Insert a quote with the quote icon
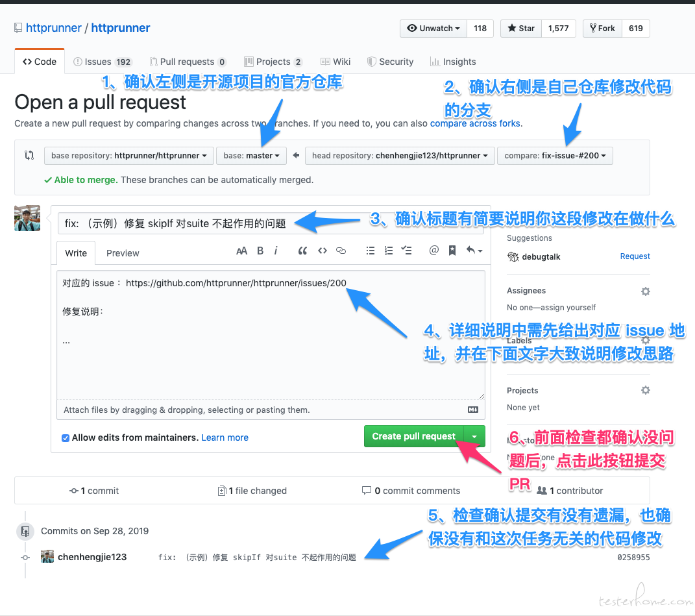 303,251
